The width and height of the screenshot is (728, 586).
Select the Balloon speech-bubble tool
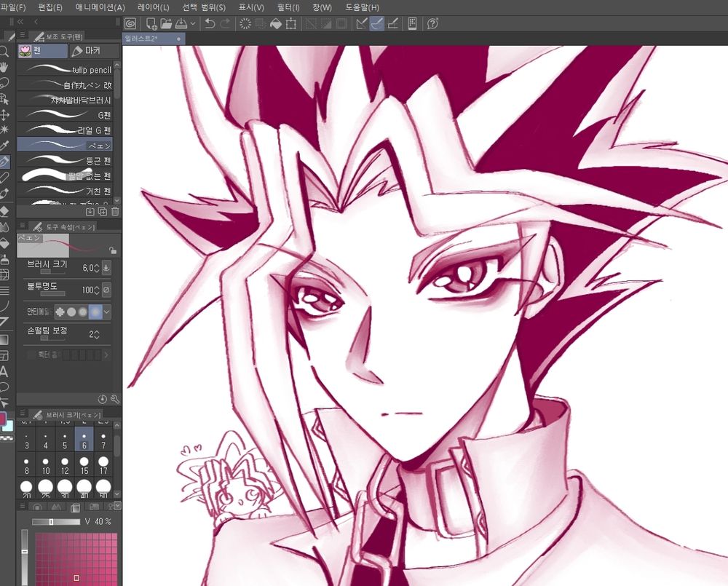4,387
